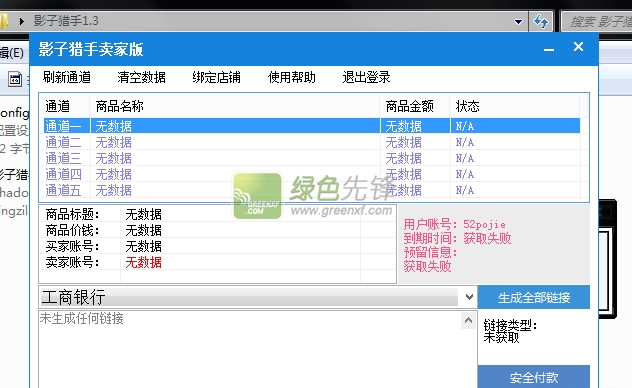This screenshot has width=632, height=388.
Task: Open the 工商银行 bank dropdown
Action: [258, 297]
